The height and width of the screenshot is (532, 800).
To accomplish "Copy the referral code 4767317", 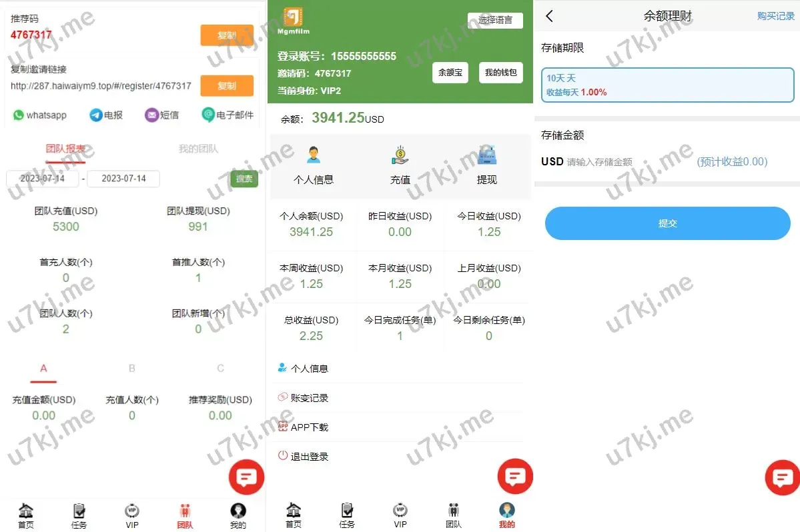I will (227, 35).
